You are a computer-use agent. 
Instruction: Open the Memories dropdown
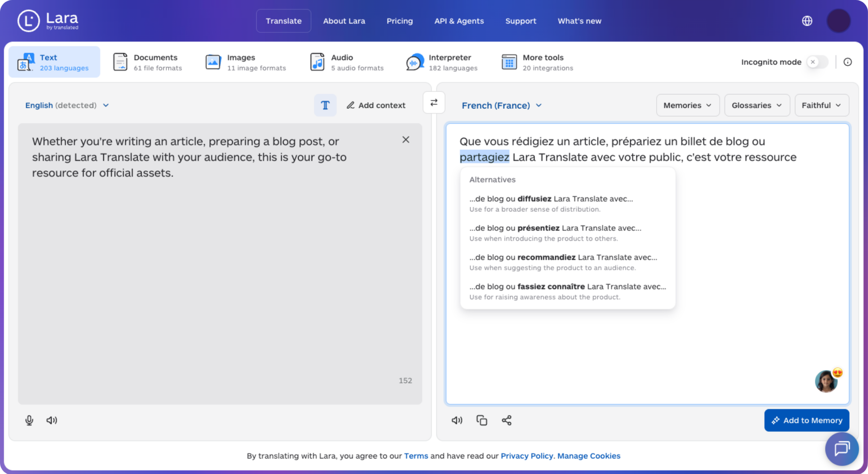[x=688, y=105]
